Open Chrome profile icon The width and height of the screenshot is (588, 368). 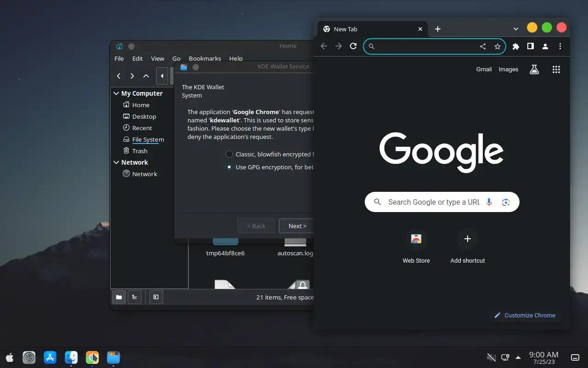[545, 46]
